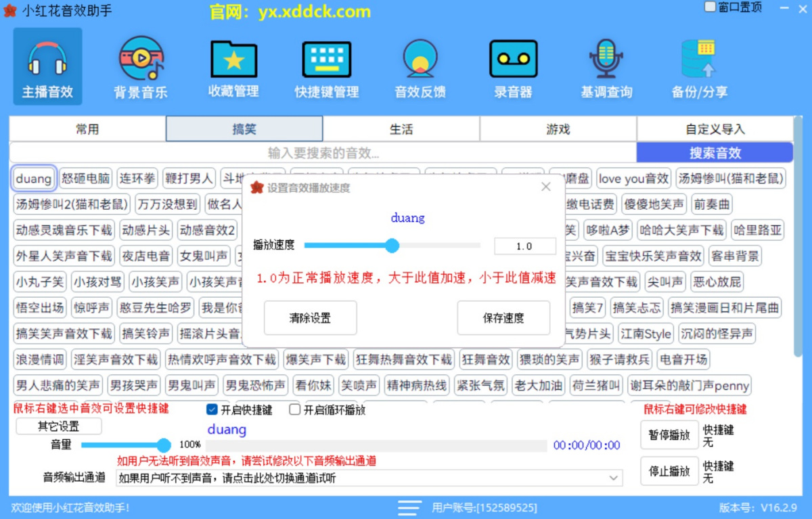The width and height of the screenshot is (812, 519).
Task: 进入快捷键管理
Action: click(x=326, y=66)
